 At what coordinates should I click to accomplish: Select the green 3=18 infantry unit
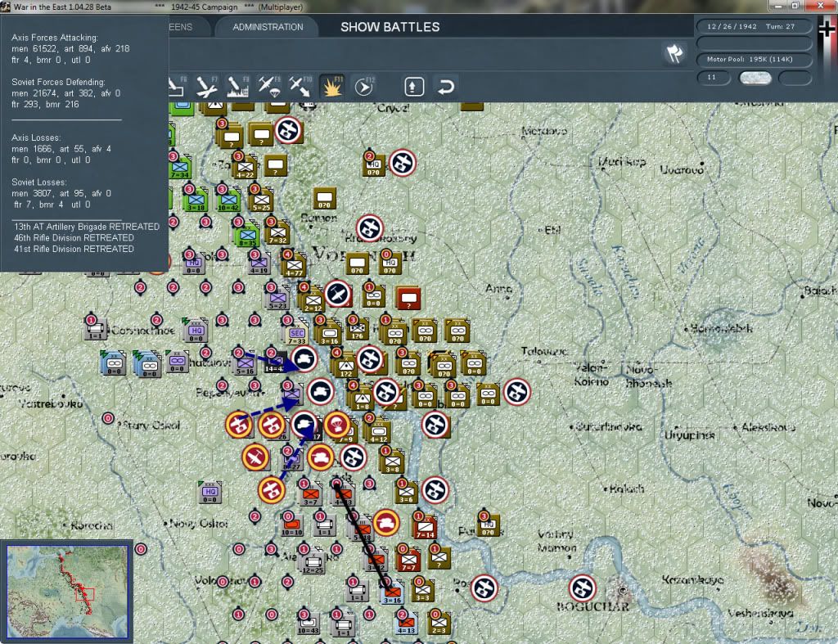[196, 200]
